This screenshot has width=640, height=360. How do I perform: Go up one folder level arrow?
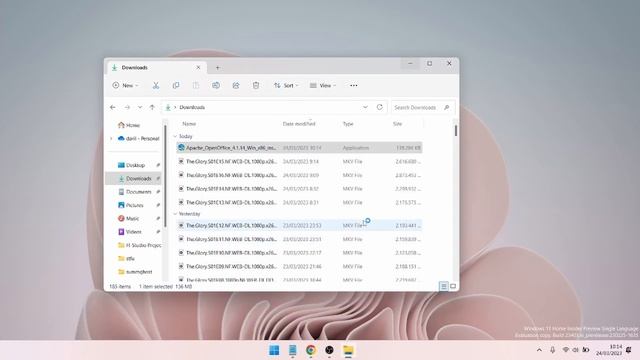[152, 107]
